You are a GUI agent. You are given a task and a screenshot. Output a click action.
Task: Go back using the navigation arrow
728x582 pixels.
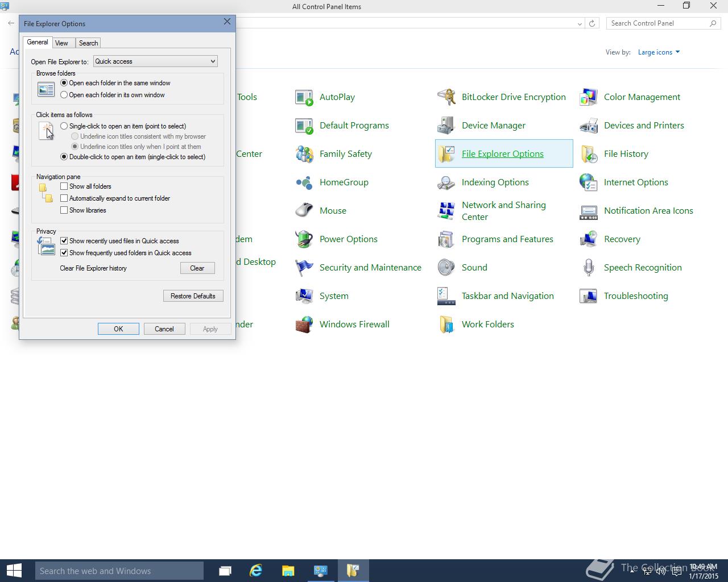click(x=11, y=23)
